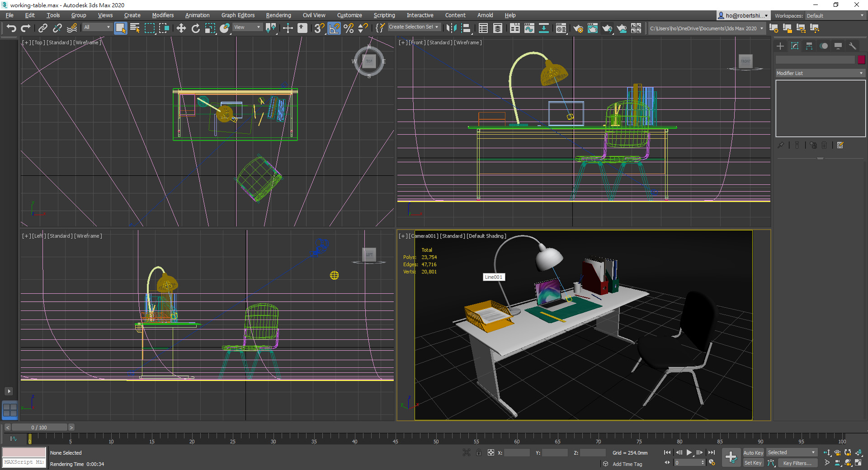
Task: Click the Select and Link icon
Action: coord(42,28)
